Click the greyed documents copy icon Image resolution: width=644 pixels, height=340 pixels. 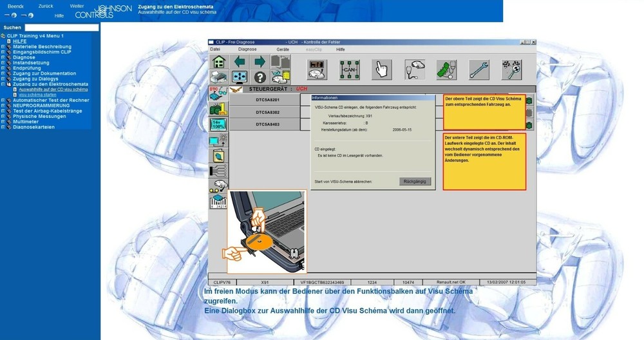tap(280, 62)
